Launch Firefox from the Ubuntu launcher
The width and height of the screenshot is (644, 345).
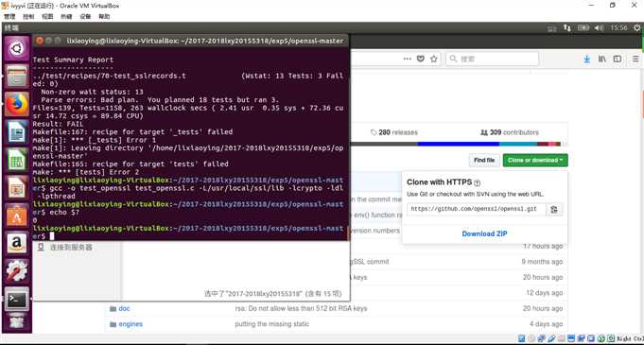tap(17, 104)
